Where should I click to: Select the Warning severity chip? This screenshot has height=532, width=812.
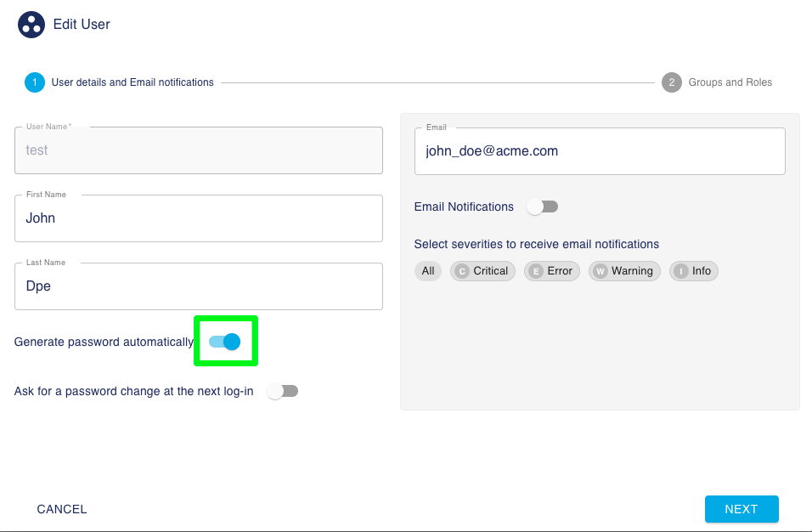(x=623, y=271)
